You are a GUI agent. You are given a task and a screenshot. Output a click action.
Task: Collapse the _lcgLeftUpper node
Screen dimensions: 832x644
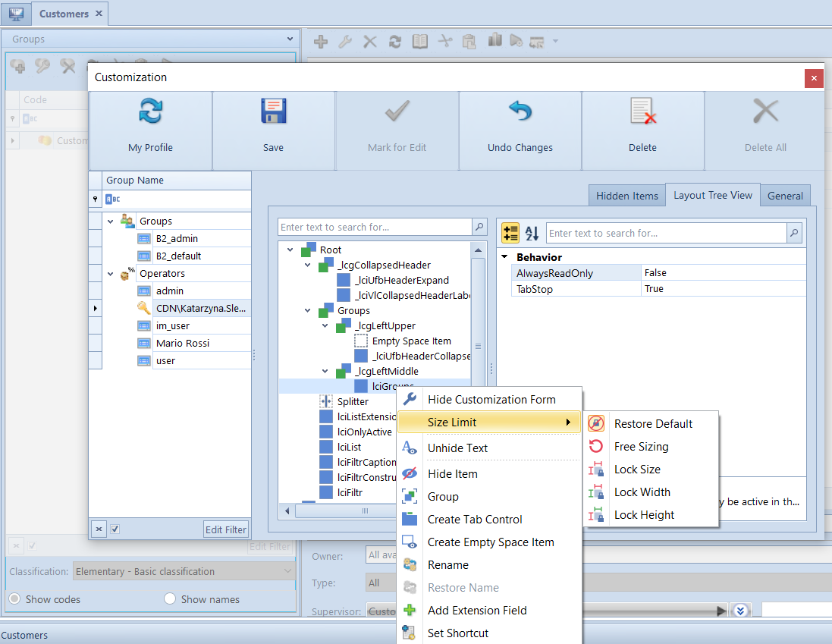[x=325, y=325]
